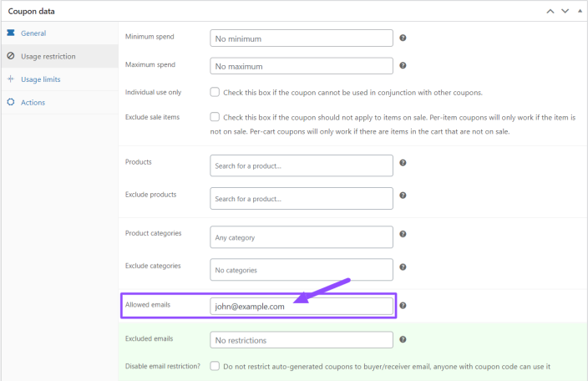588x381 pixels.
Task: Click the help icon beside Exclude products
Action: (403, 196)
